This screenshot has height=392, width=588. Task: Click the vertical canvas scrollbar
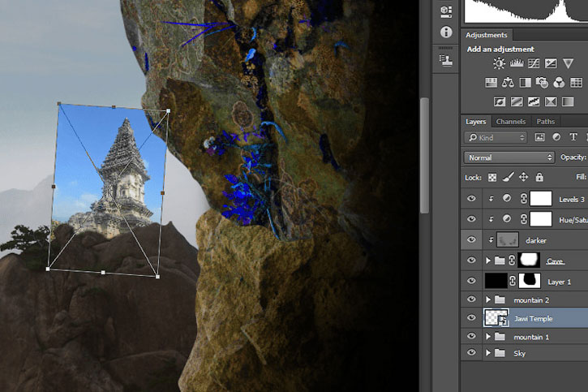coord(424,156)
